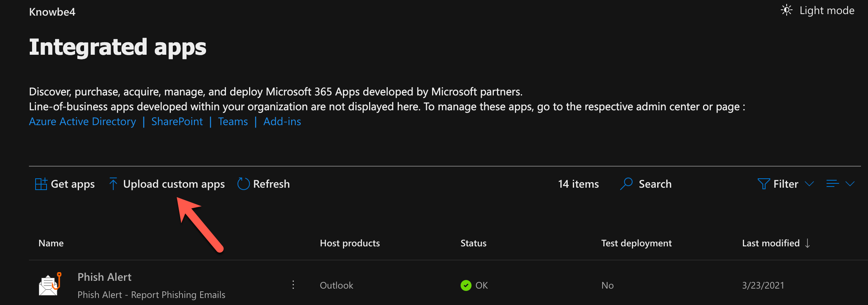Sort by the Name column header
868x305 pixels.
click(x=51, y=243)
